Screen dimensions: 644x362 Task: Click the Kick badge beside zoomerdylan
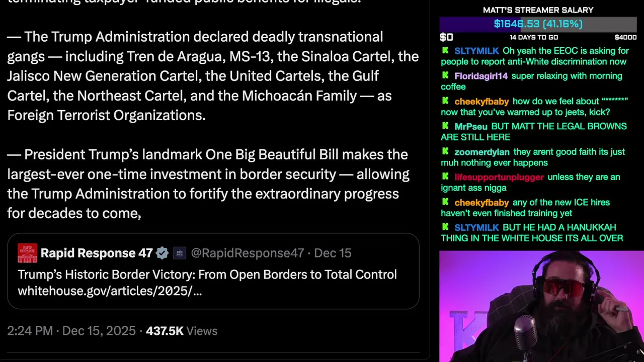click(445, 151)
